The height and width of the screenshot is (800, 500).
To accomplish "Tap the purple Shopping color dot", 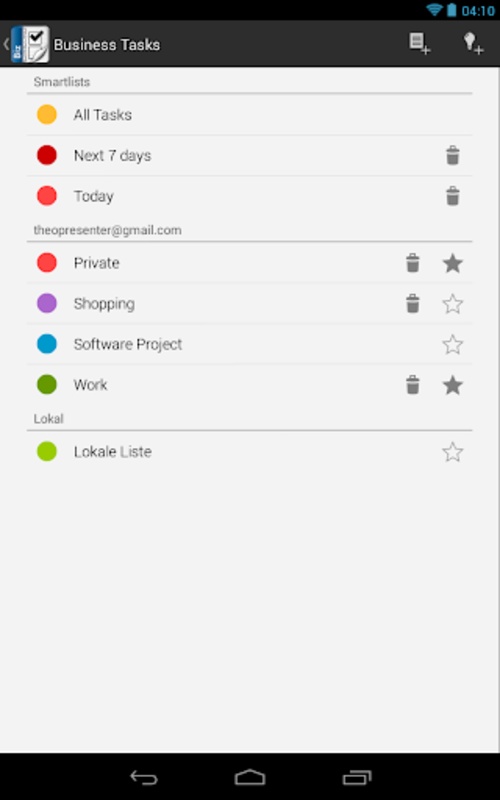I will [x=46, y=304].
